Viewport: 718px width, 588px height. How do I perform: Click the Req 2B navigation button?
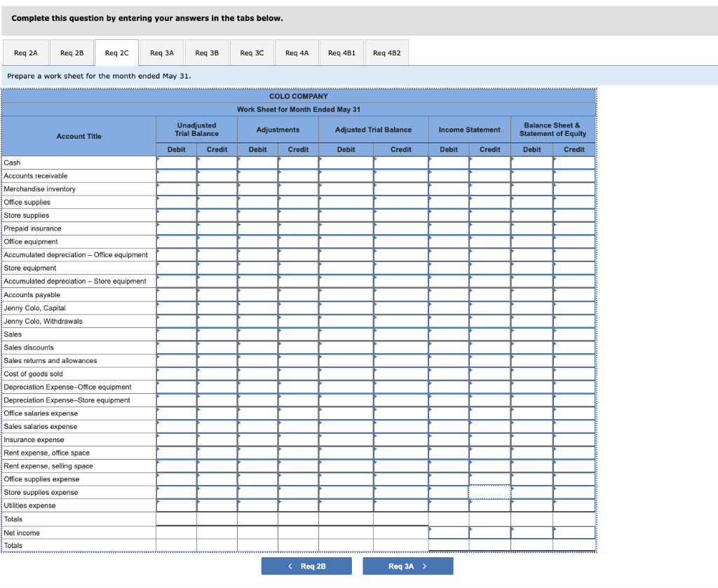click(306, 566)
